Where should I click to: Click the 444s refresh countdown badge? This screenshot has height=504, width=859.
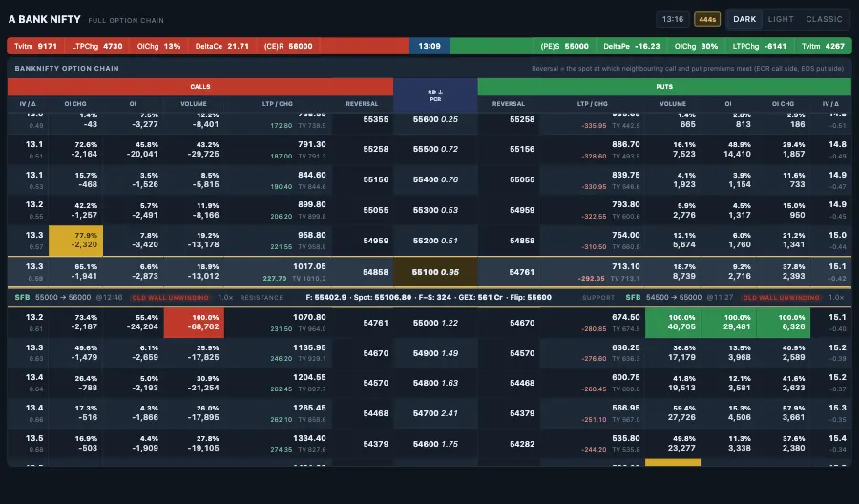[707, 20]
